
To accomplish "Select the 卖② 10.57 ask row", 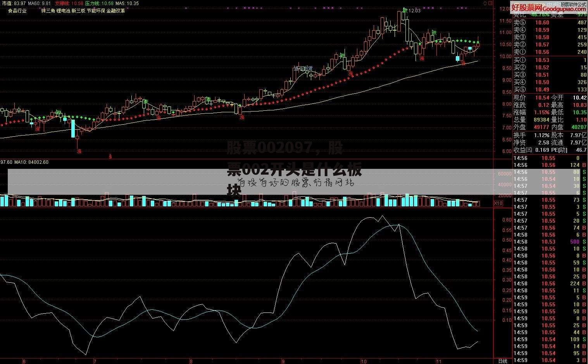I will click(550, 45).
